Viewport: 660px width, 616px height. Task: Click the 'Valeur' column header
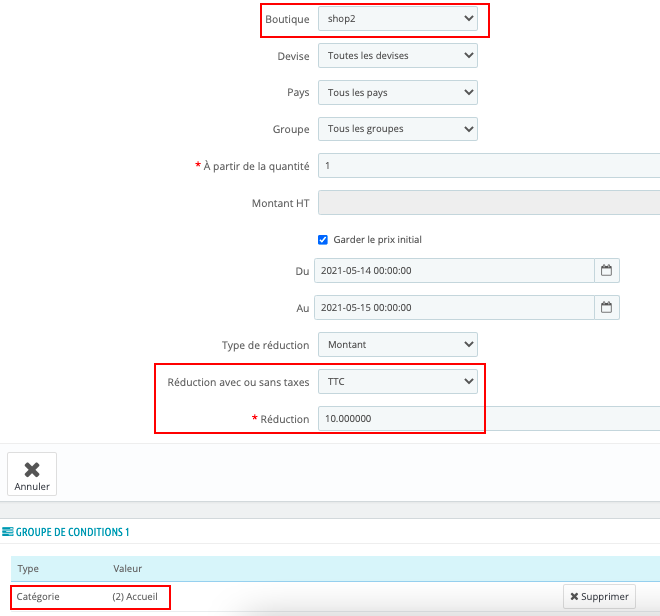(128, 569)
